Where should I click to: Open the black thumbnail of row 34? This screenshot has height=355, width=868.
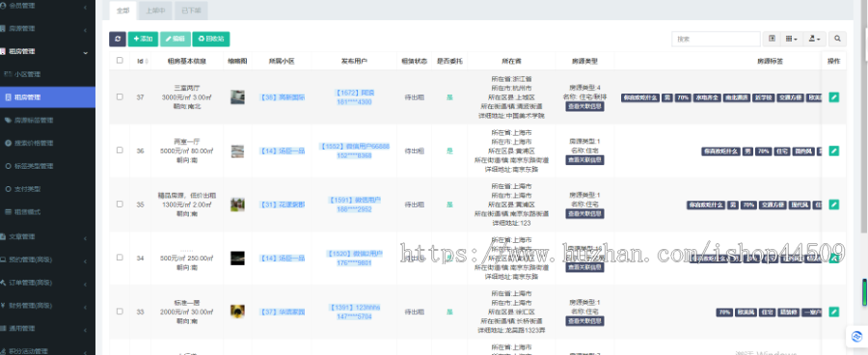(x=237, y=259)
